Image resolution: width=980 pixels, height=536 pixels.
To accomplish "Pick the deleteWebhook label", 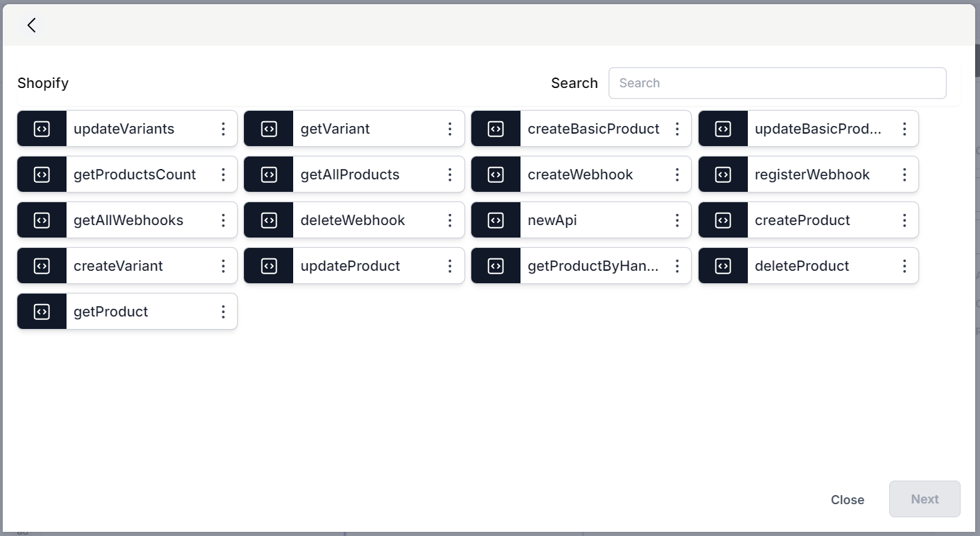I will click(353, 220).
